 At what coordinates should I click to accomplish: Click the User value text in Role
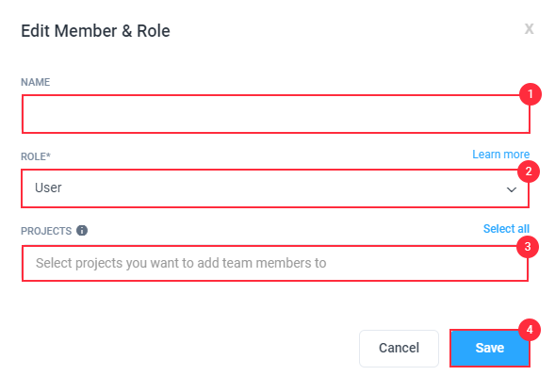click(x=48, y=188)
